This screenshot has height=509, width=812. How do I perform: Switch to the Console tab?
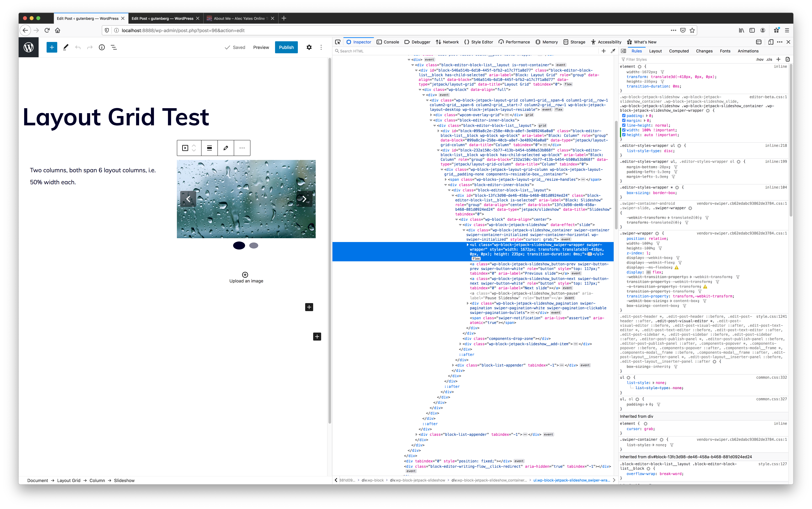(388, 42)
